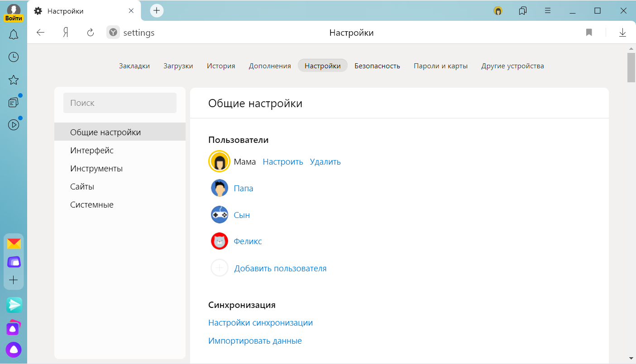Reload the page with refresh icon

(90, 33)
